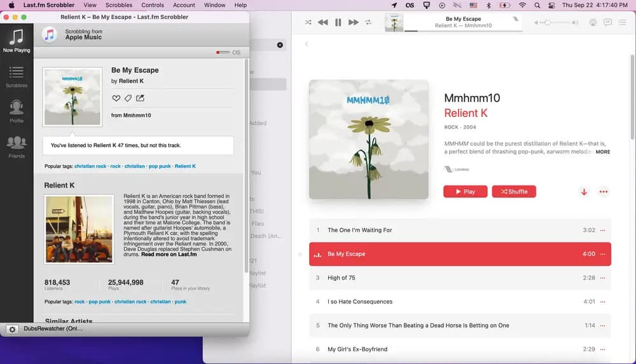The image size is (636, 364).
Task: Show lyrics in Apple Music
Action: coord(607,22)
